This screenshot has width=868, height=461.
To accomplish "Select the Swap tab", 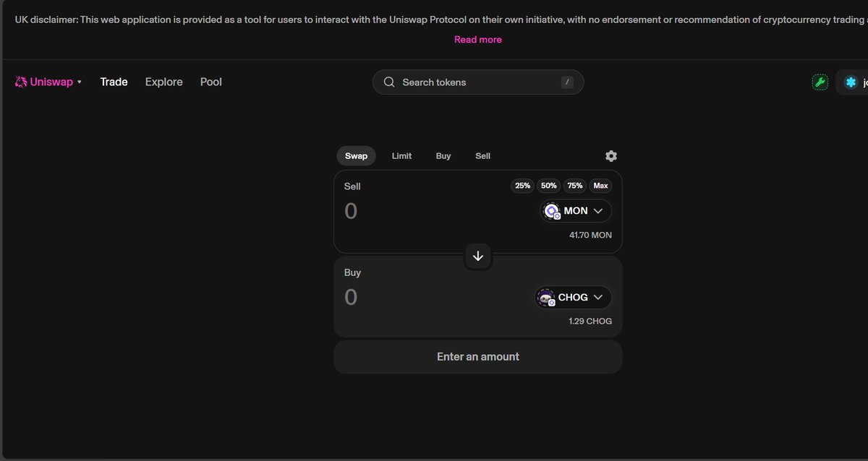I will point(356,156).
